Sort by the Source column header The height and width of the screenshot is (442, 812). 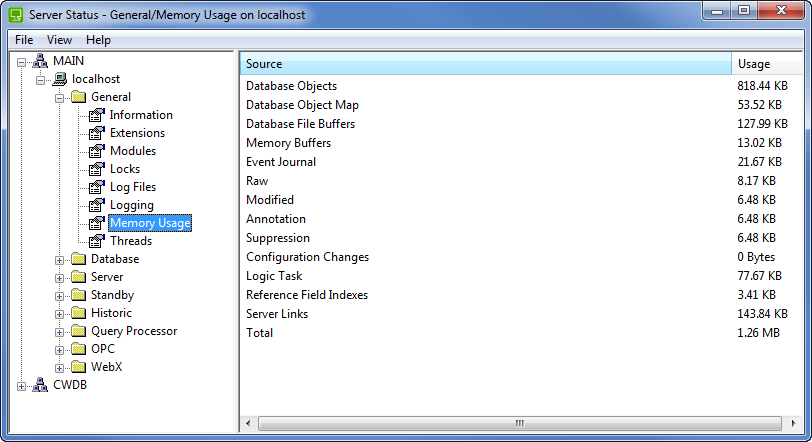click(485, 64)
